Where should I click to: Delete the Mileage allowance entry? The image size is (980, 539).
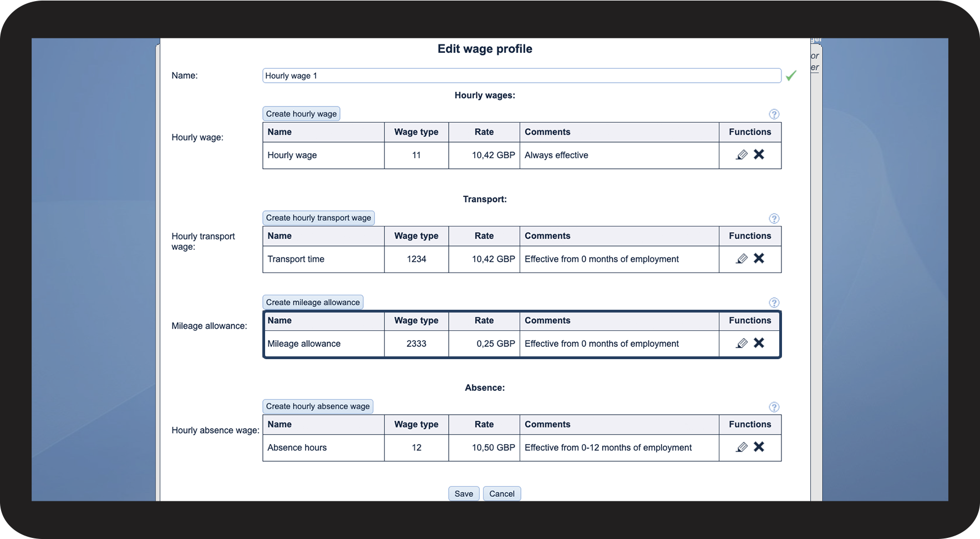759,343
